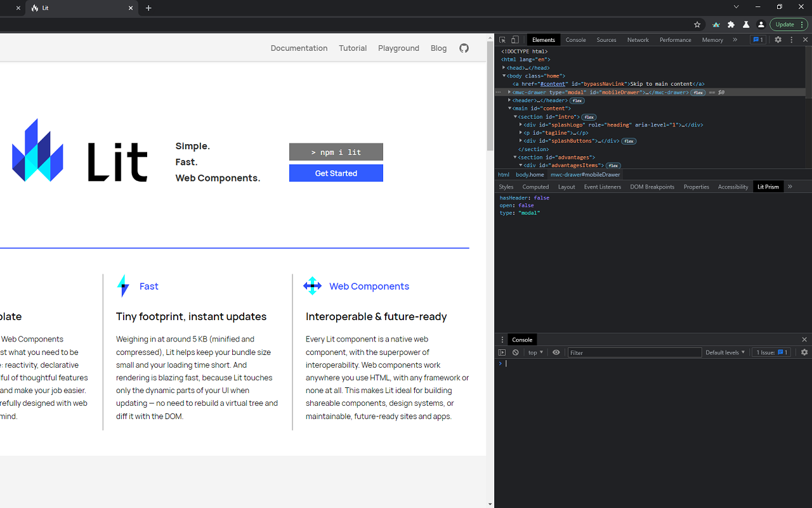812x508 pixels.
Task: Expand the head element node
Action: click(504, 68)
